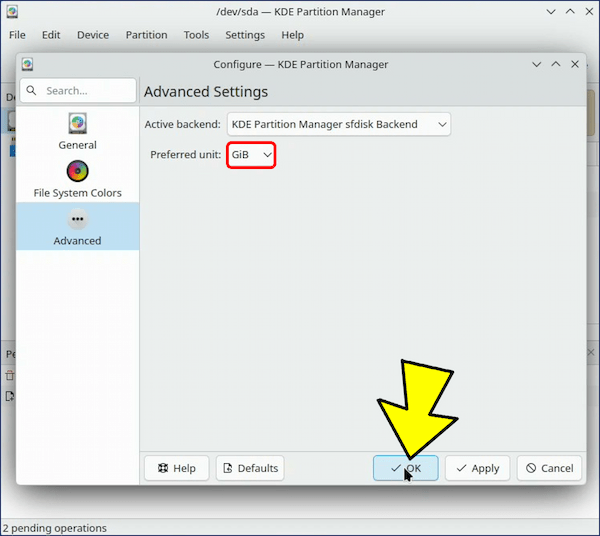Open the Settings menu

pyautogui.click(x=245, y=35)
